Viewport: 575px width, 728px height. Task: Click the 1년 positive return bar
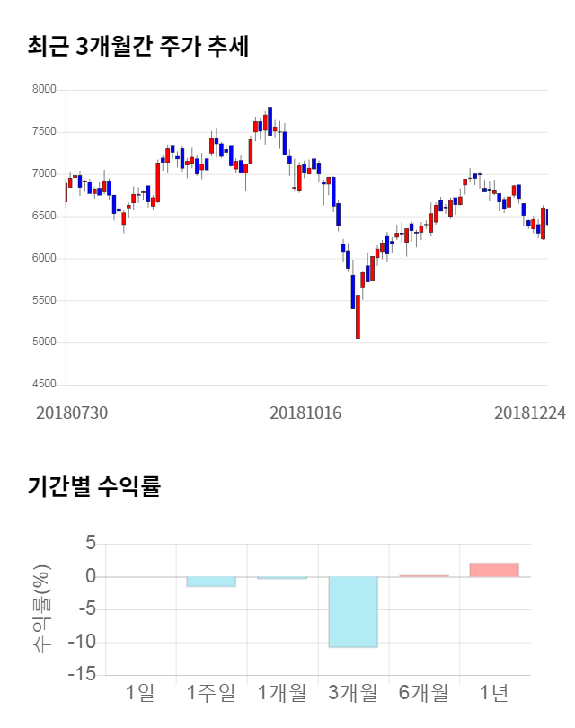click(x=494, y=570)
